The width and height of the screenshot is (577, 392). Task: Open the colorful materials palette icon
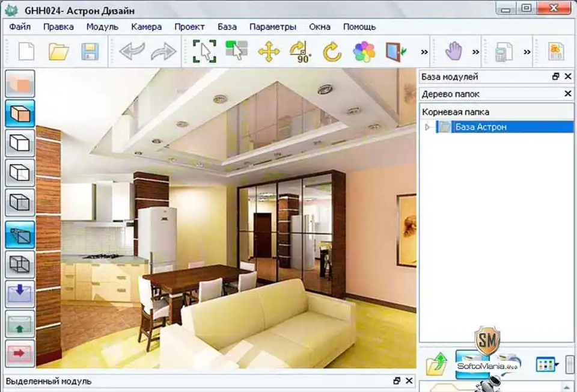click(x=364, y=52)
